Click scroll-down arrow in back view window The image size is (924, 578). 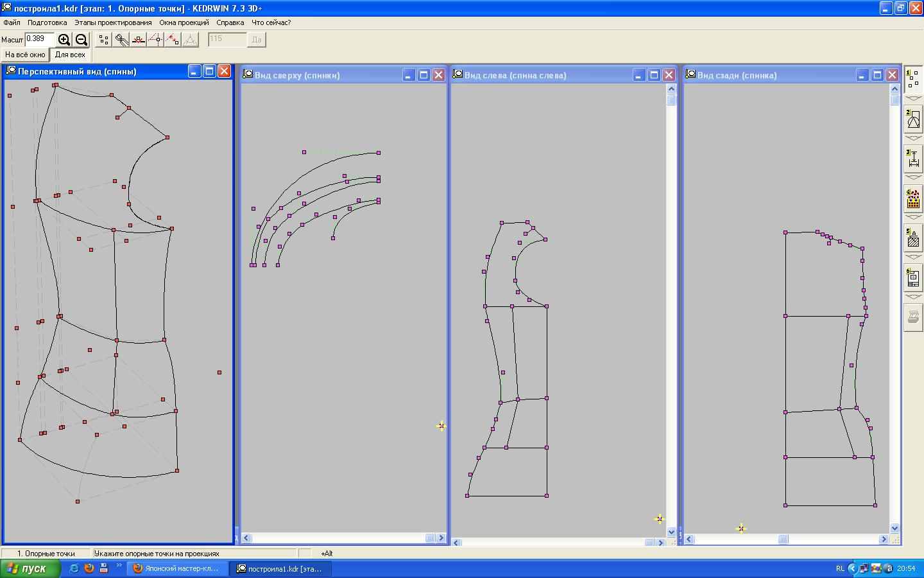894,528
